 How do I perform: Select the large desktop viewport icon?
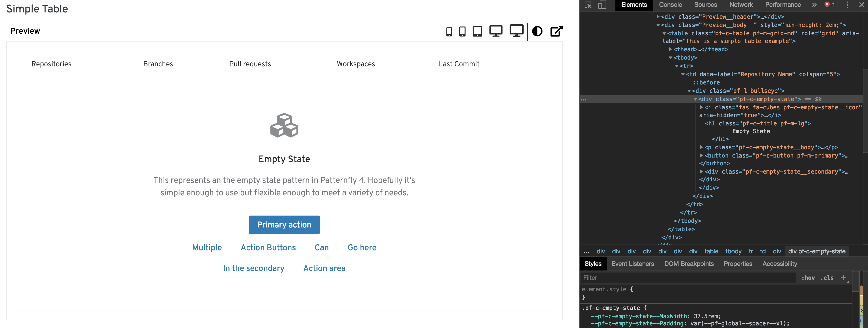click(x=516, y=31)
